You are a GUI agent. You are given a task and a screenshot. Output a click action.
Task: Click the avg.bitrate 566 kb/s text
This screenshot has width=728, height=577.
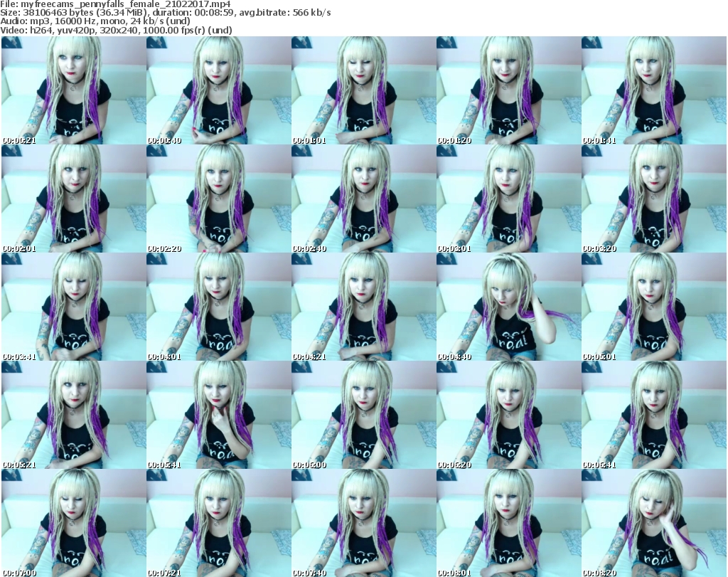pos(286,13)
